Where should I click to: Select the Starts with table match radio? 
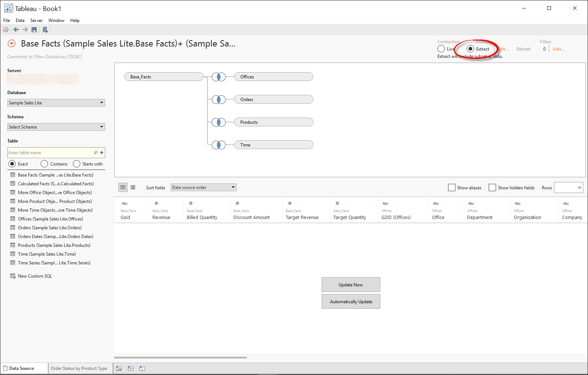pyautogui.click(x=77, y=164)
